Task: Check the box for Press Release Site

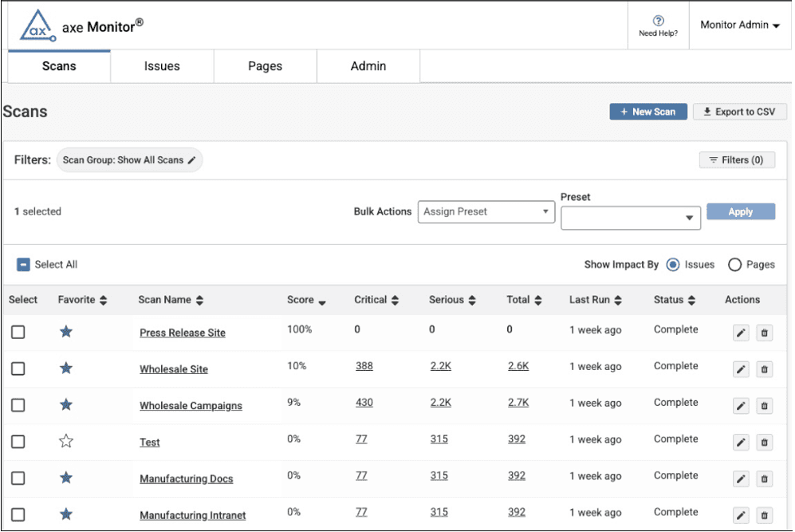Action: point(18,332)
